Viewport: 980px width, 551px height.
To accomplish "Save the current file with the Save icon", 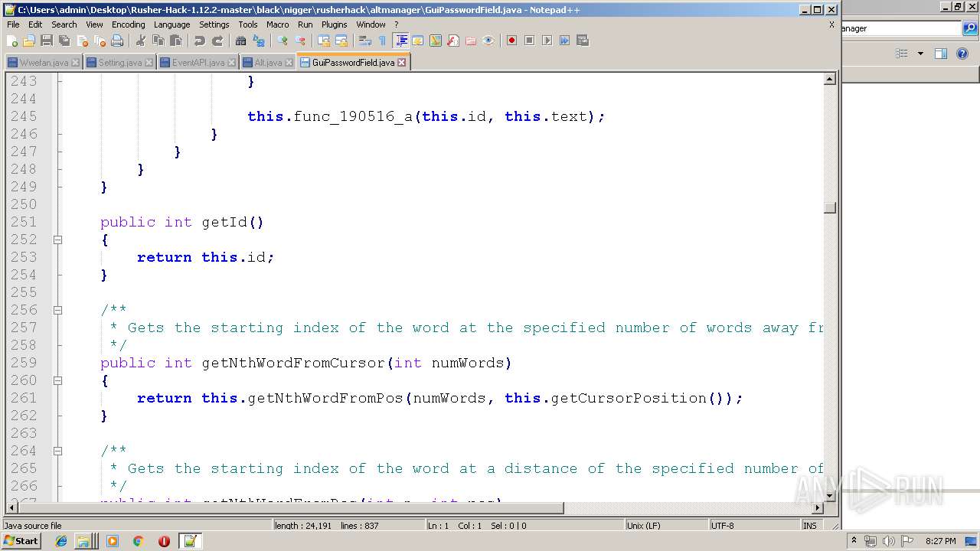I will click(46, 41).
